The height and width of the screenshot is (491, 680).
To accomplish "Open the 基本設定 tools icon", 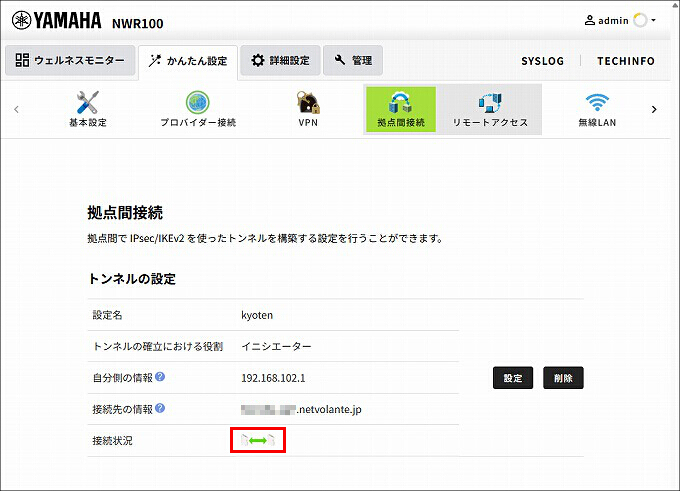I will pos(87,103).
